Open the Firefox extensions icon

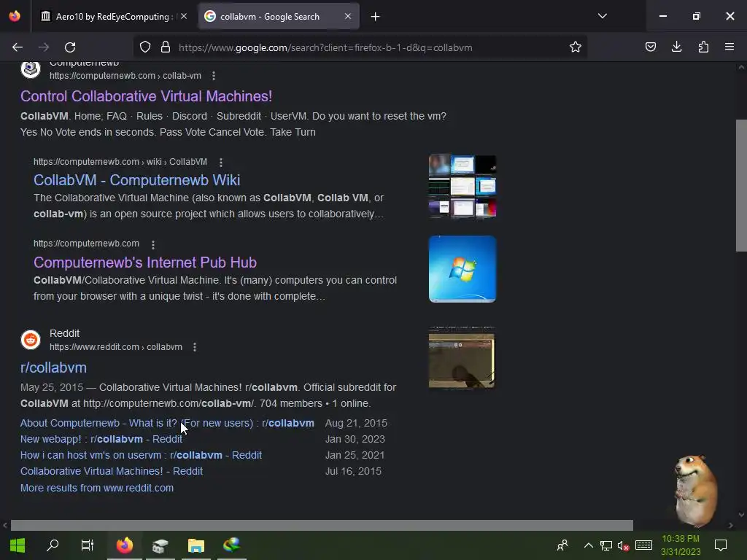pos(703,47)
